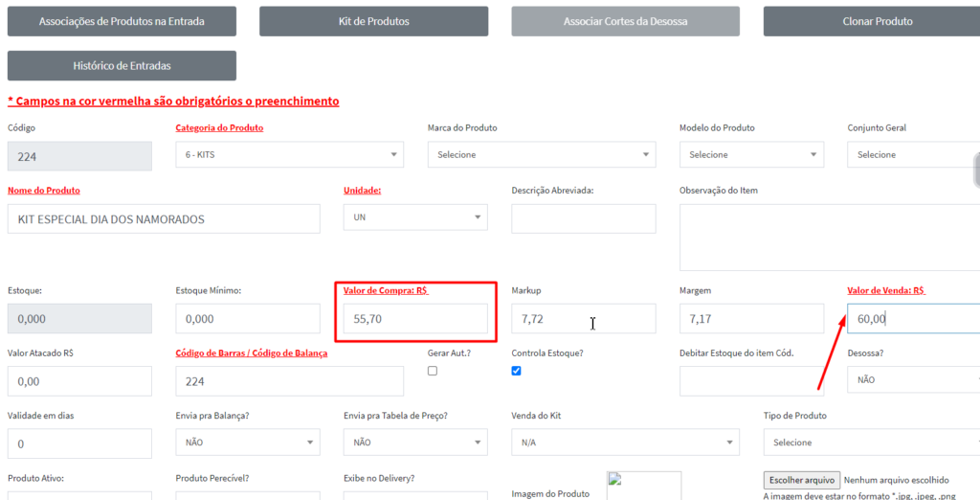Select the Observação do Item text area
Screen dimensions: 980x500
tap(829, 237)
